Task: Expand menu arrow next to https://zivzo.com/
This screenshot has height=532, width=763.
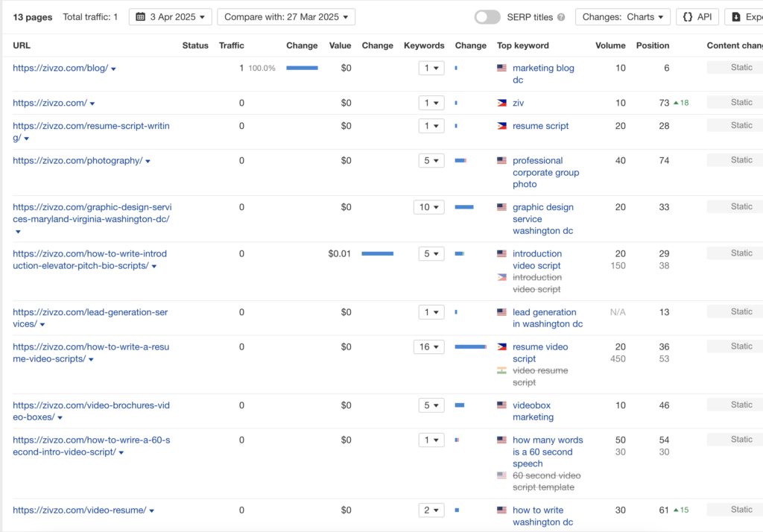Action: tap(92, 104)
